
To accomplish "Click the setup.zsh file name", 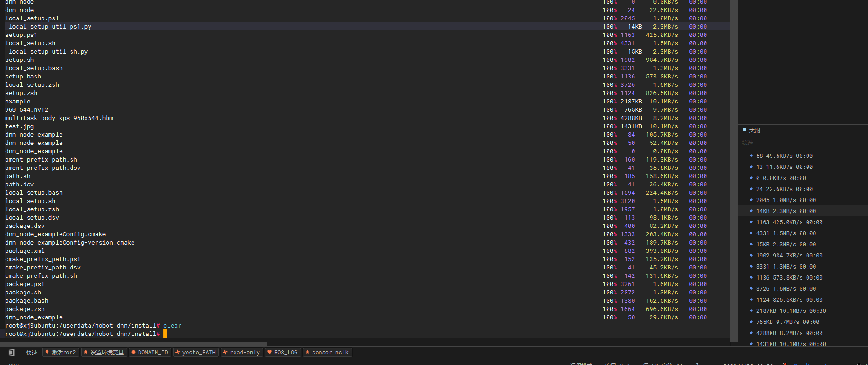I will 21,93.
